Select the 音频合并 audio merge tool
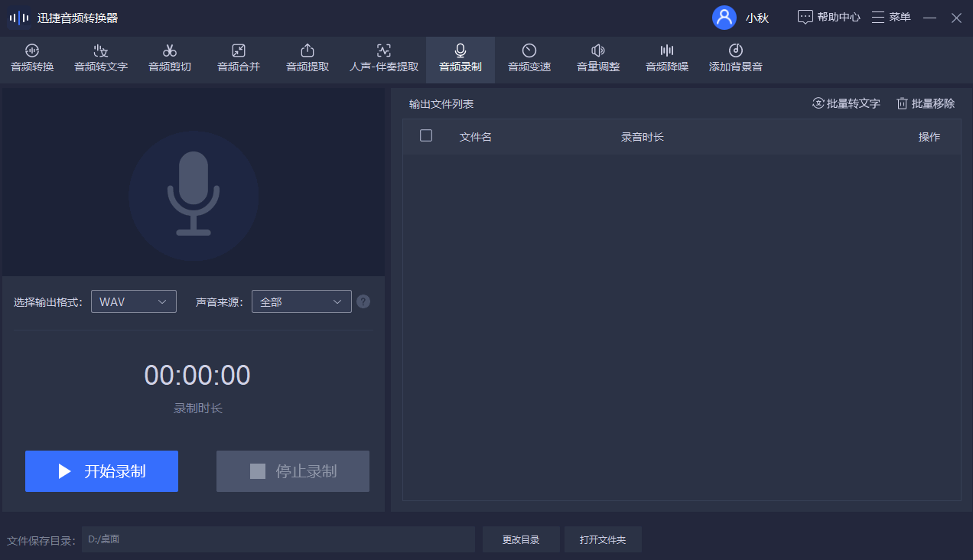 238,60
